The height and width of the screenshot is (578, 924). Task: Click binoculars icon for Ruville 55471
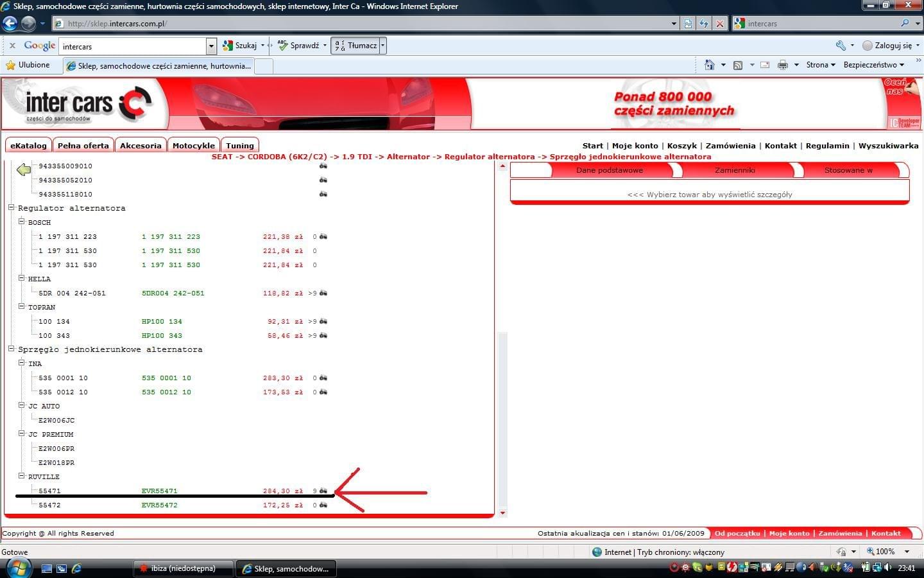pos(323,491)
